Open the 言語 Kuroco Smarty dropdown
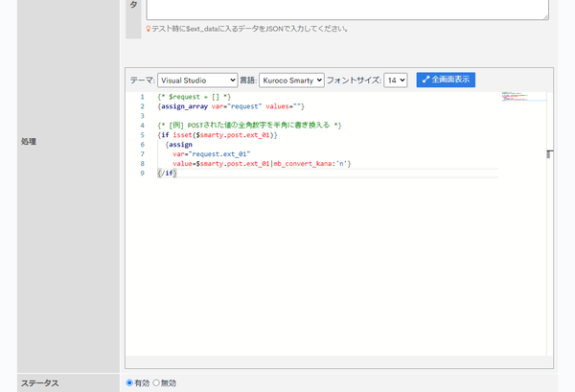The image size is (575, 392). pos(291,81)
